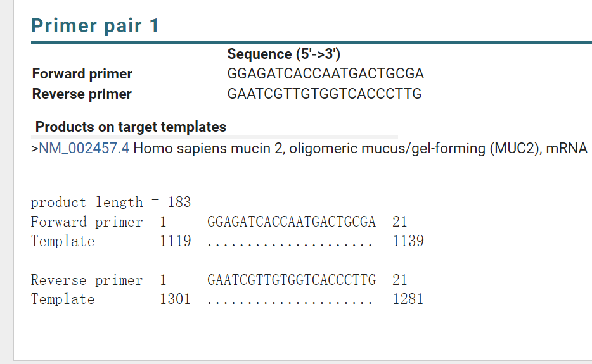Image resolution: width=592 pixels, height=364 pixels.
Task: Click the monospace forward primer alignment sequence
Action: click(292, 222)
